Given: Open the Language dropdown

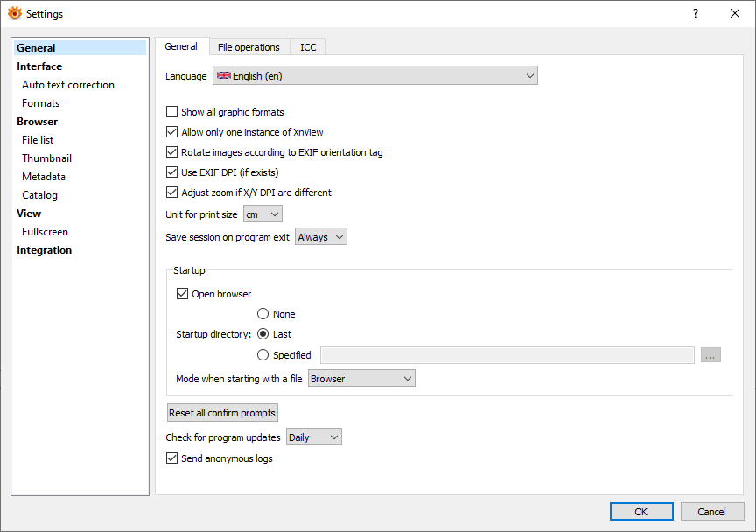Looking at the screenshot, I should (x=374, y=76).
